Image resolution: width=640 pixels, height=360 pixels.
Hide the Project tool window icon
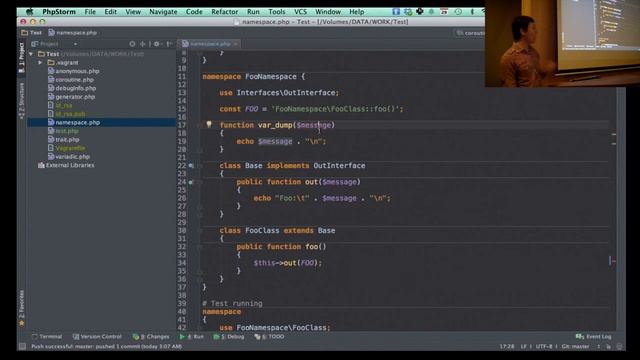(169, 44)
